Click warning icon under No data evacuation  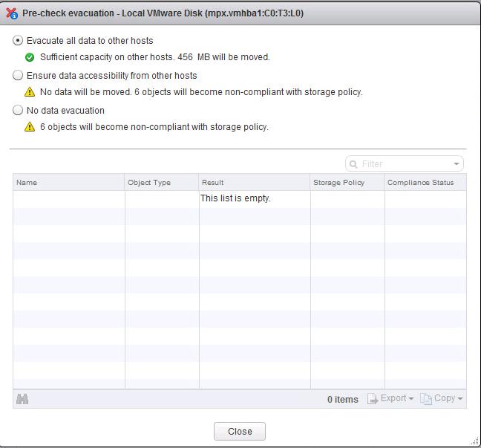tap(30, 127)
